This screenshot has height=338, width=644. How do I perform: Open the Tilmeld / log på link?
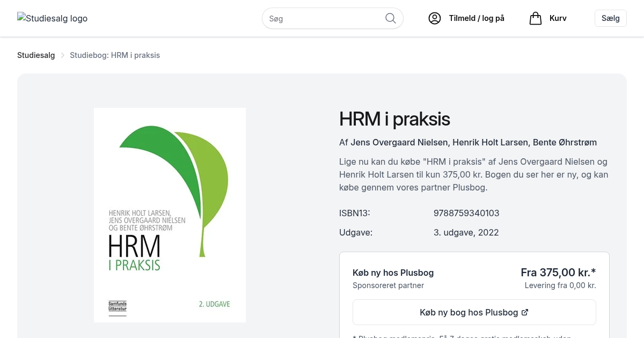click(x=476, y=18)
